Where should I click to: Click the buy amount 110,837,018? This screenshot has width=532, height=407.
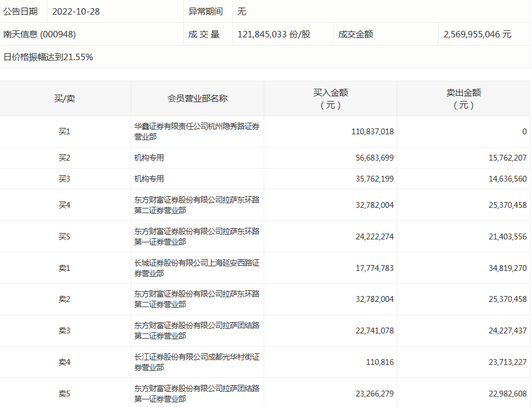(372, 132)
